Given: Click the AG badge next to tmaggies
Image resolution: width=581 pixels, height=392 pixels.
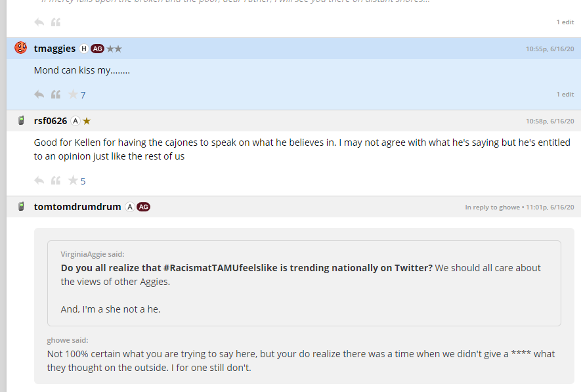Looking at the screenshot, I should pyautogui.click(x=97, y=49).
